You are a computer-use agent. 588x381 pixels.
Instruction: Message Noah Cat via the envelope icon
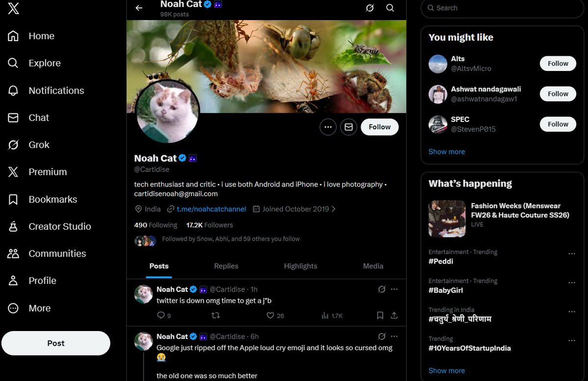tap(348, 127)
